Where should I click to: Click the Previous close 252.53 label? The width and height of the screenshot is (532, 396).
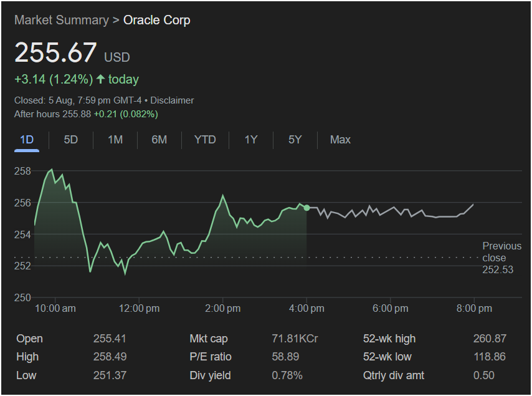pyautogui.click(x=502, y=258)
